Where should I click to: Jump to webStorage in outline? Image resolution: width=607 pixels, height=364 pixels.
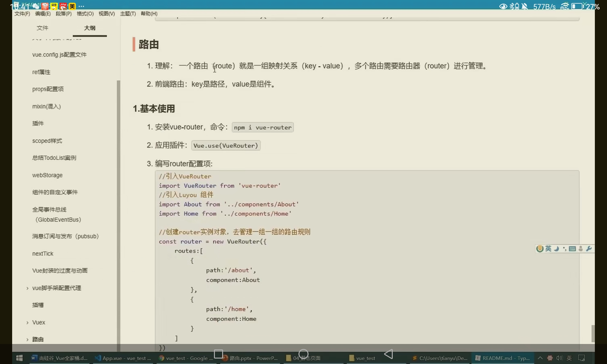[x=47, y=175]
